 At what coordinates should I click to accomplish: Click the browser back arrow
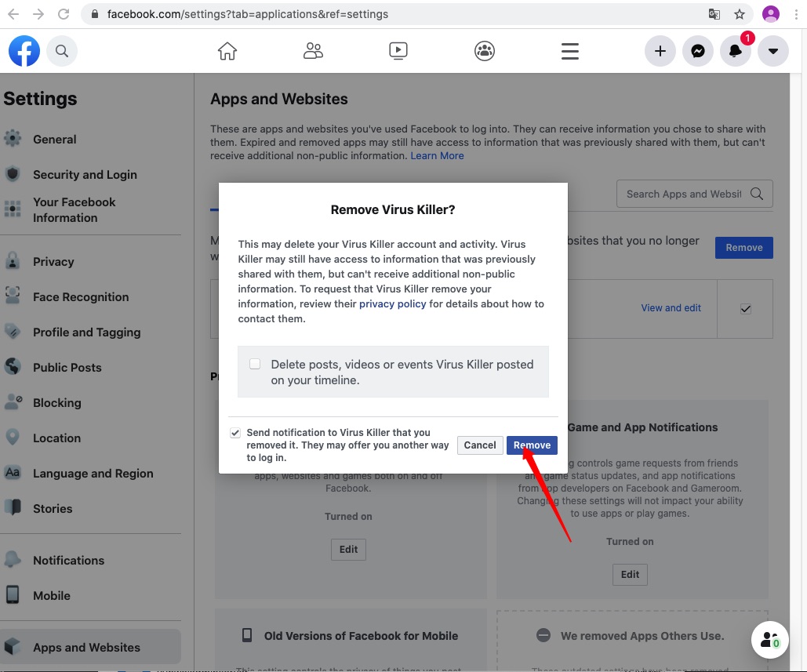click(x=13, y=14)
